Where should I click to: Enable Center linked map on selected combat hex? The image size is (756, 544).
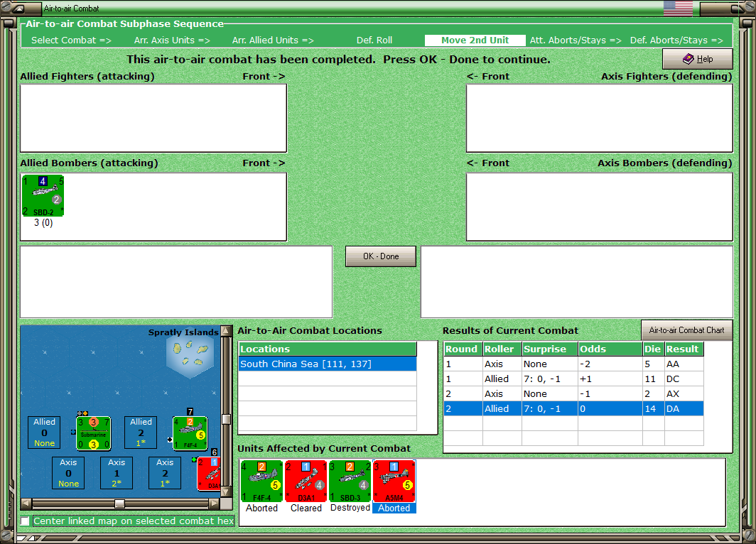25,521
